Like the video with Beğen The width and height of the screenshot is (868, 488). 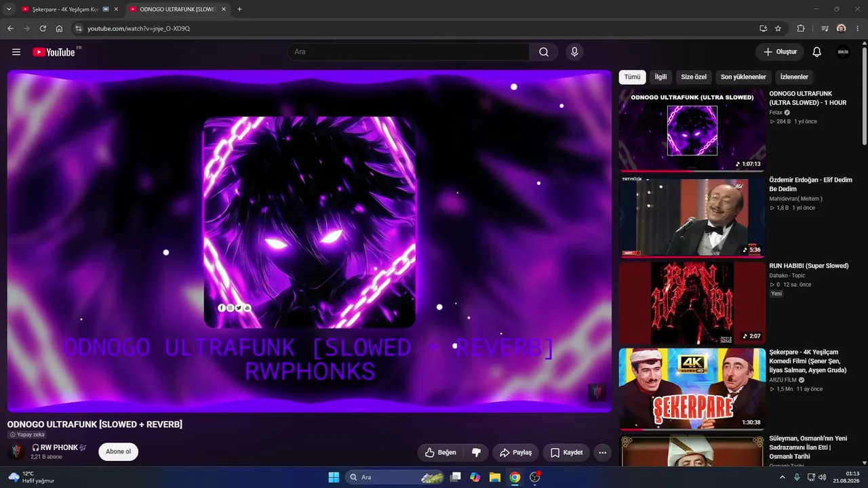click(x=440, y=452)
